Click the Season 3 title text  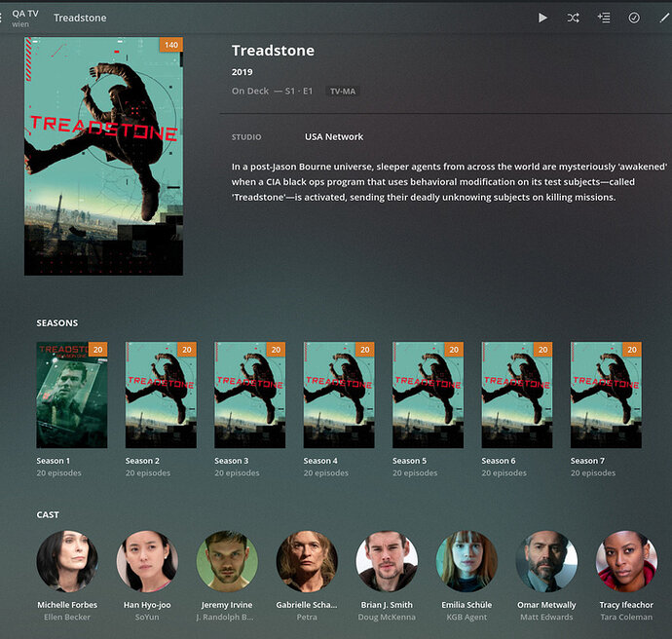[x=232, y=461]
